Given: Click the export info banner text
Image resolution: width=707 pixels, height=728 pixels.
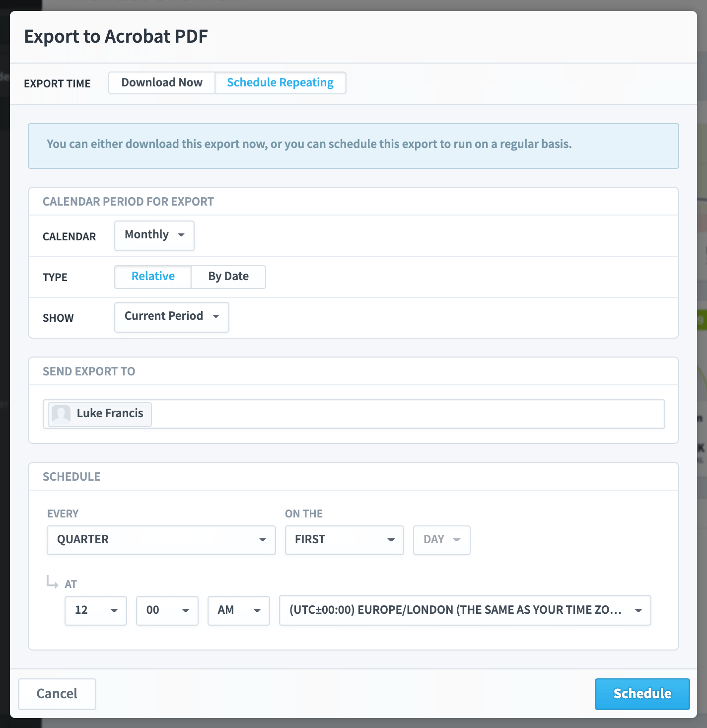Looking at the screenshot, I should click(x=309, y=144).
